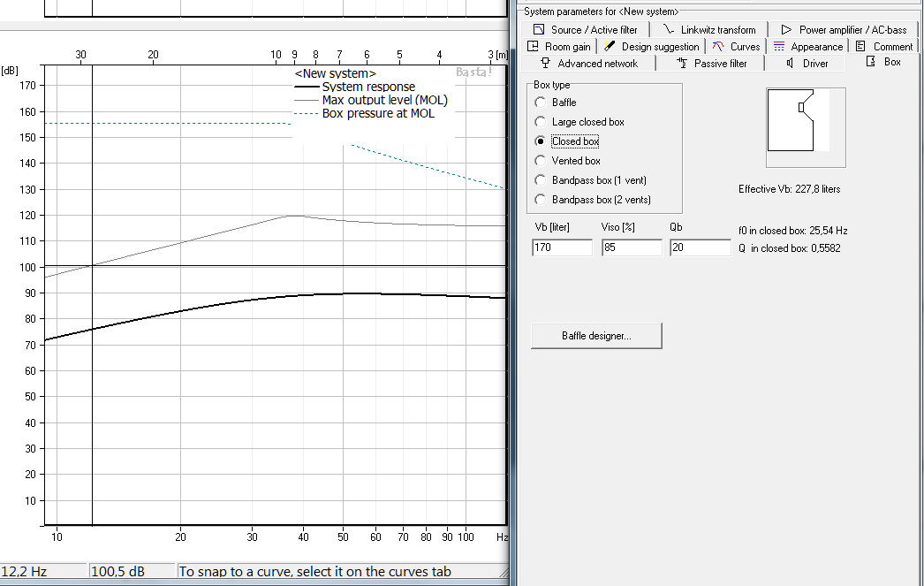Switch to the Linkwitz transform tab
924x586 pixels.
[709, 29]
